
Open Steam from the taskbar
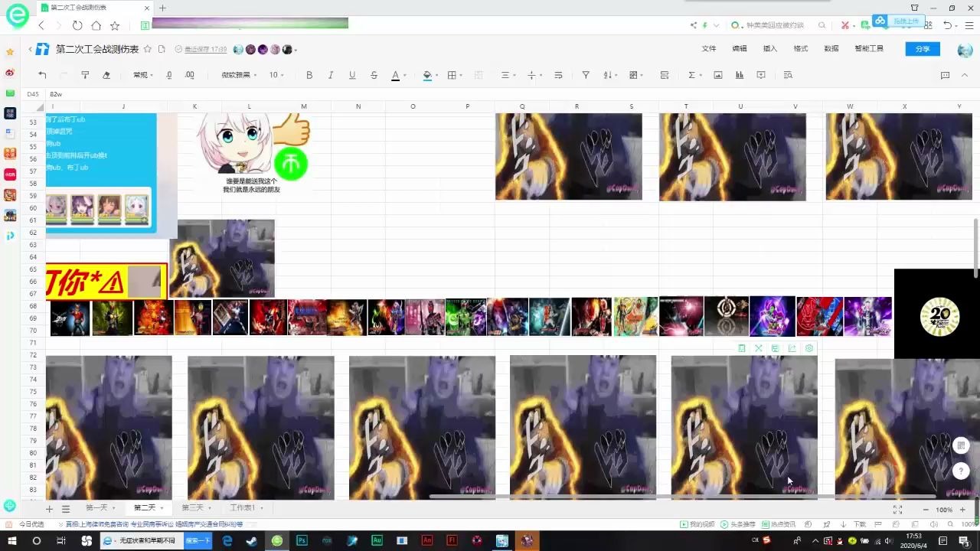coord(252,540)
